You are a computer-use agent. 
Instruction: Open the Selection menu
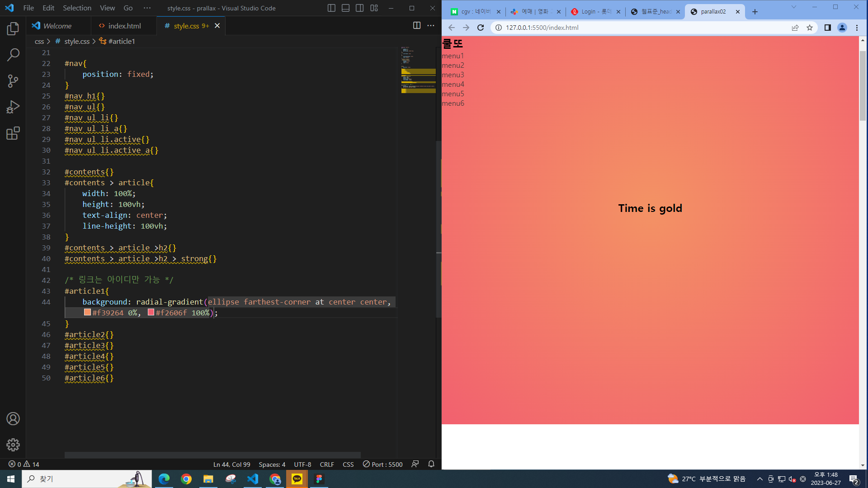click(x=77, y=8)
